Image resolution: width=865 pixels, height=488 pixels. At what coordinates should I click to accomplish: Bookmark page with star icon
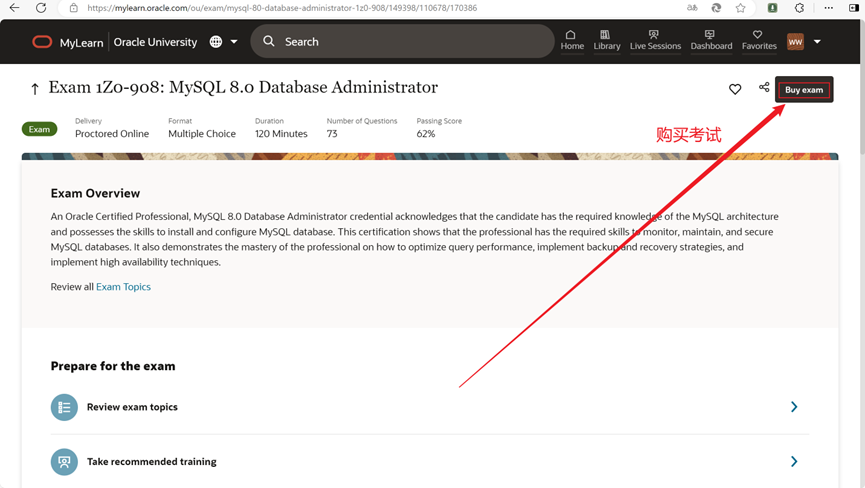(740, 8)
